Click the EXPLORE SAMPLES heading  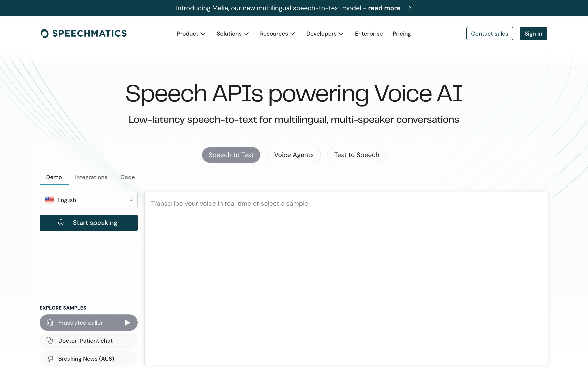(x=63, y=308)
